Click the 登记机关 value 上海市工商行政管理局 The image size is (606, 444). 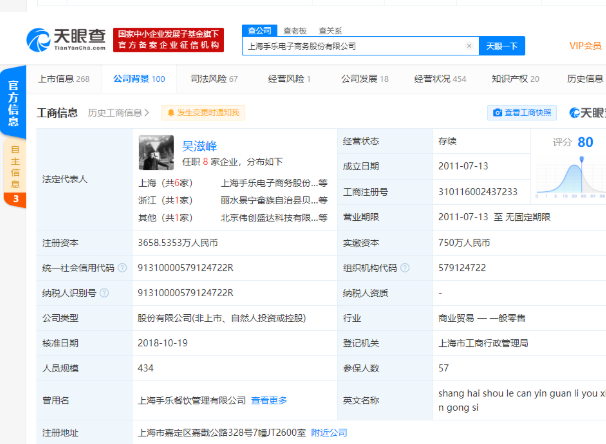[483, 343]
